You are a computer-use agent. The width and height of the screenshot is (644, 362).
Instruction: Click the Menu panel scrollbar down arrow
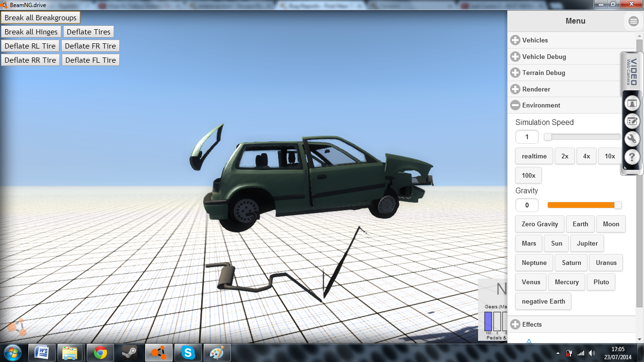click(640, 338)
